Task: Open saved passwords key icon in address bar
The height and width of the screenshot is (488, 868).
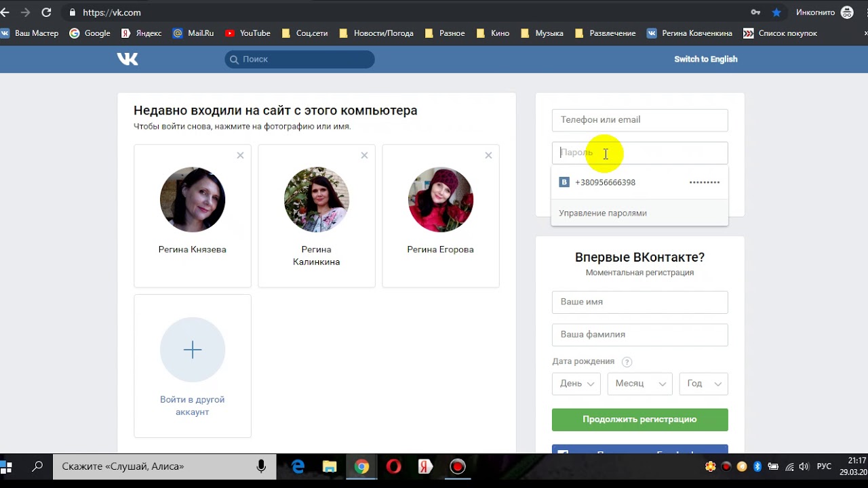Action: point(755,12)
